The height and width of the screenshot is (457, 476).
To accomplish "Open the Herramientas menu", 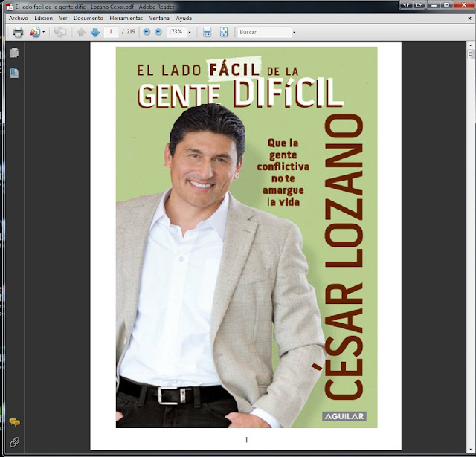I will [x=126, y=18].
